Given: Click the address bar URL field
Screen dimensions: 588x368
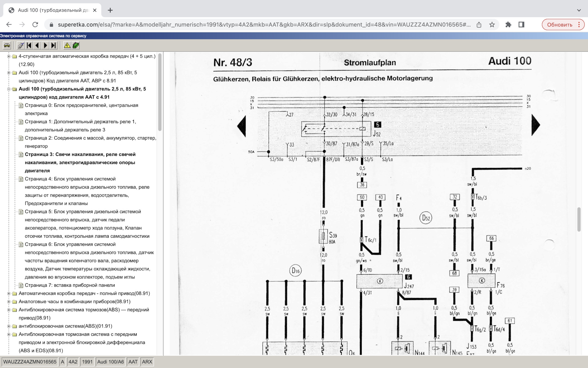Looking at the screenshot, I should pyautogui.click(x=264, y=25).
